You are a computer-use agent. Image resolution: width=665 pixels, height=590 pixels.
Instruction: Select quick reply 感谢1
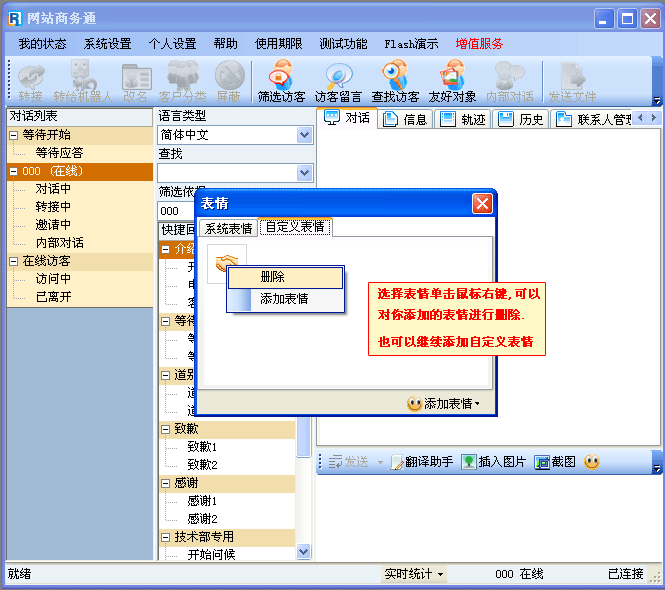(202, 501)
